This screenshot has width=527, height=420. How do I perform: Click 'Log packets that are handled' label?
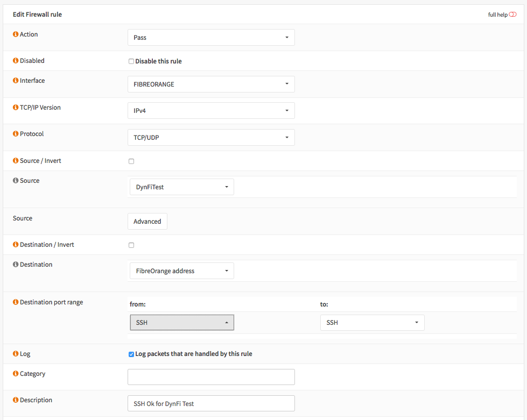(x=194, y=354)
